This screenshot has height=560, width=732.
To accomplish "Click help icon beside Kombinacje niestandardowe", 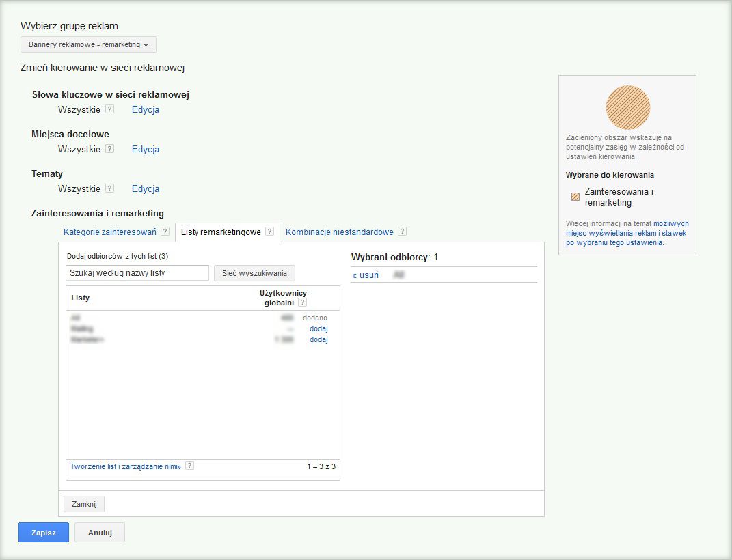I will (403, 232).
